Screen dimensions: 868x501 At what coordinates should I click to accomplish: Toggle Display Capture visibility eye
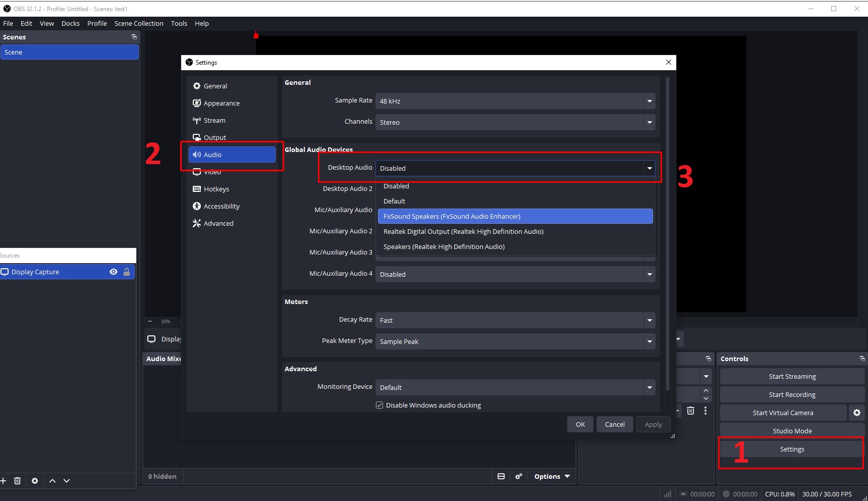pyautogui.click(x=114, y=272)
